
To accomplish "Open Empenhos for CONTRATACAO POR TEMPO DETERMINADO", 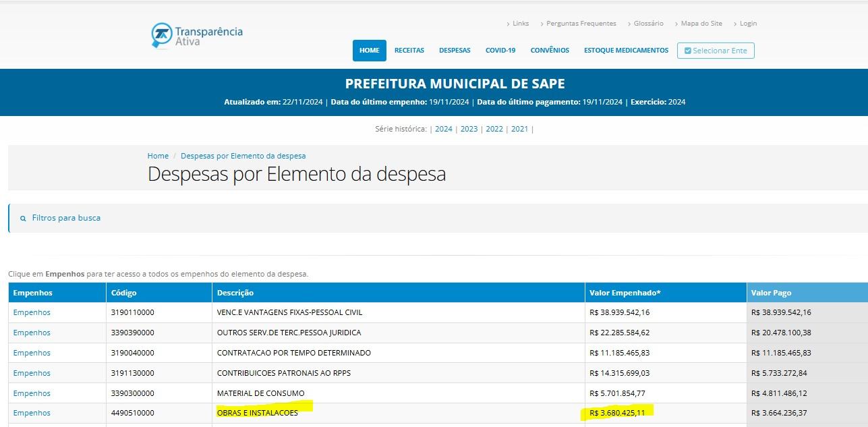I will click(x=32, y=353).
